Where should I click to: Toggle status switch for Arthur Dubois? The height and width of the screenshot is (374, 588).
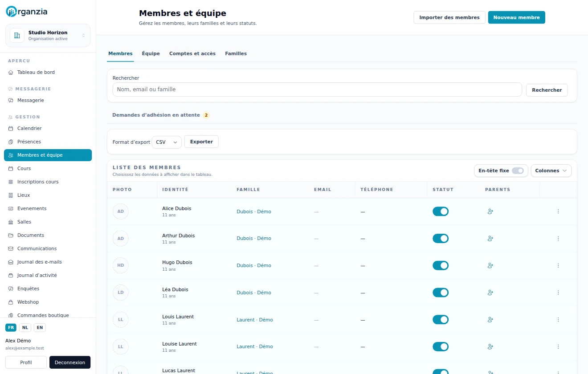[x=441, y=239]
